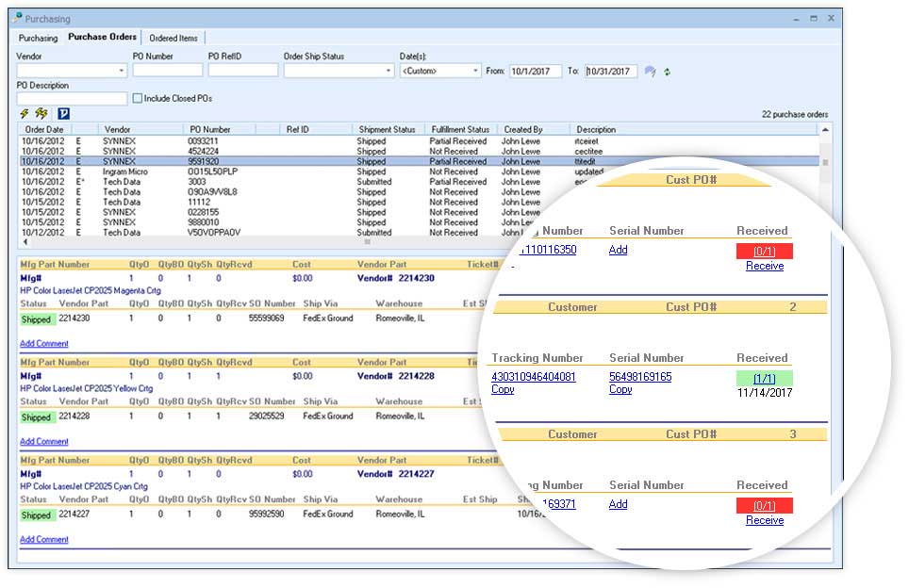The width and height of the screenshot is (909, 588).
Task: Click the blue P toolbar icon
Action: click(x=62, y=113)
